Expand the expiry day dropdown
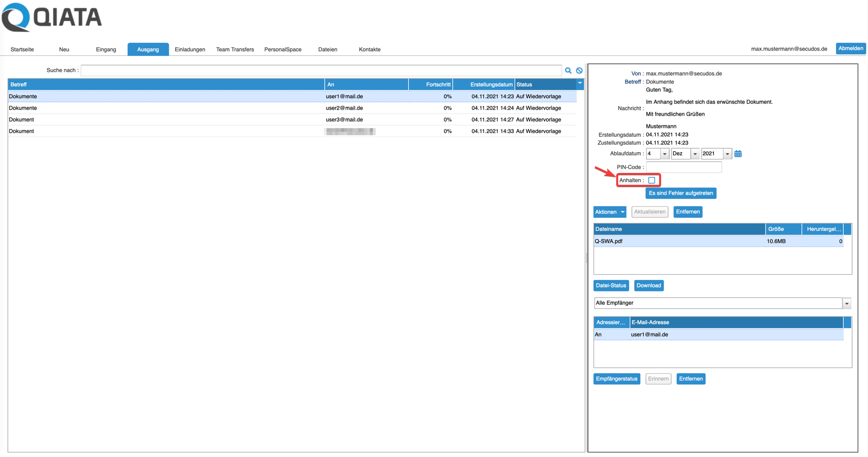This screenshot has height=457, width=868. pyautogui.click(x=665, y=154)
